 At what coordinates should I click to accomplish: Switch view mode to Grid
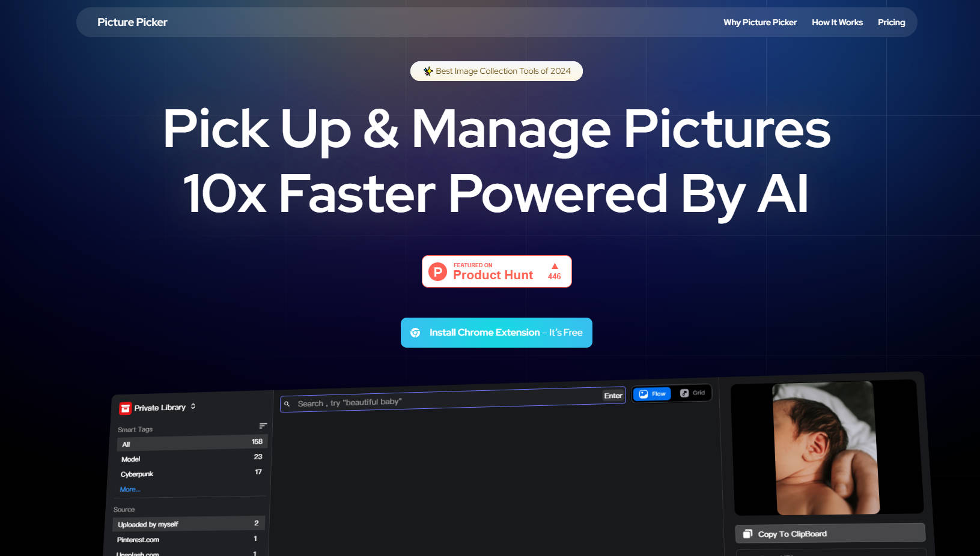coord(693,393)
